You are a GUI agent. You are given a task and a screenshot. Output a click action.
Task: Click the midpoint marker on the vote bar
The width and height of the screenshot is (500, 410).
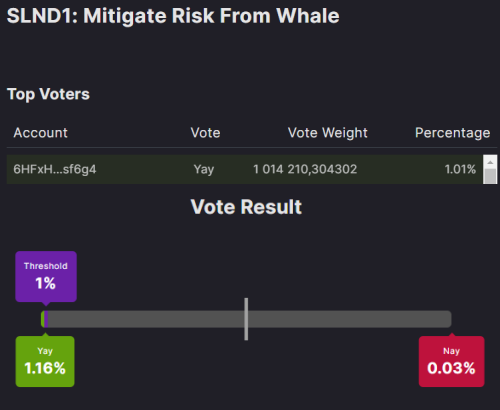[246, 319]
